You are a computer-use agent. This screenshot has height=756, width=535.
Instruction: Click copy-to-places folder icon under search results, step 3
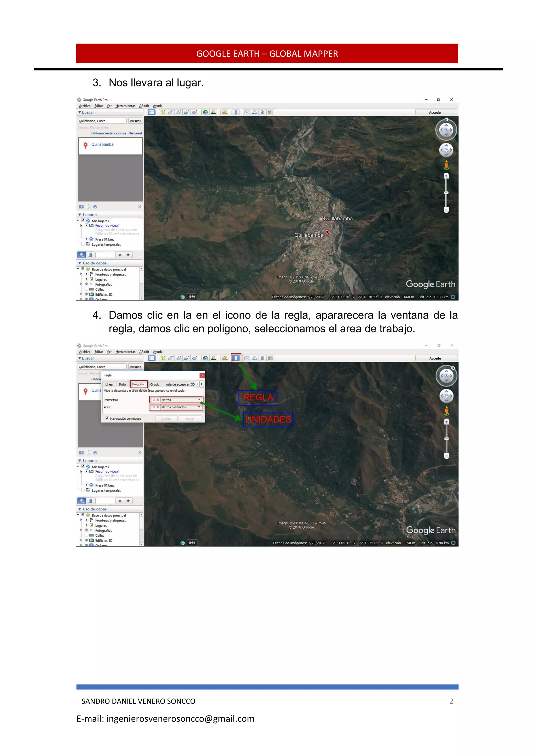[x=81, y=207]
